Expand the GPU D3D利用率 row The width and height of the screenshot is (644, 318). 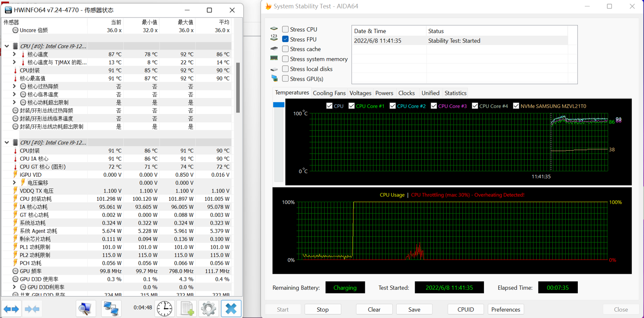14,287
